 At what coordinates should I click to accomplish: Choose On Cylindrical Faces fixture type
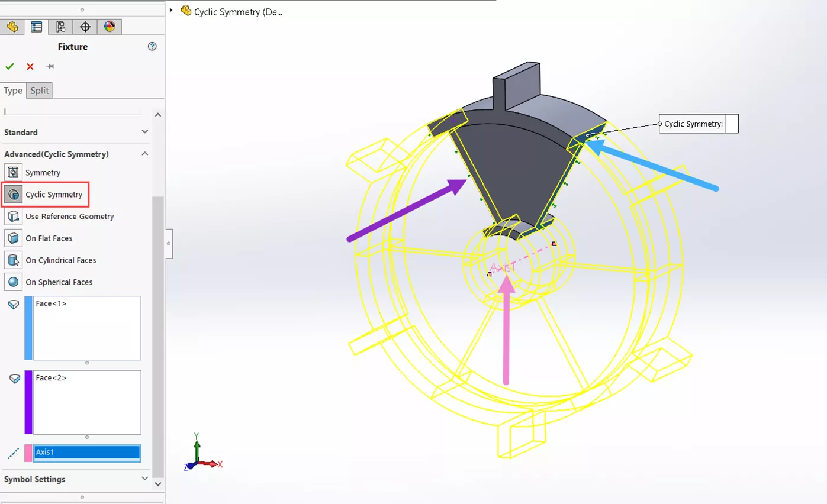60,260
